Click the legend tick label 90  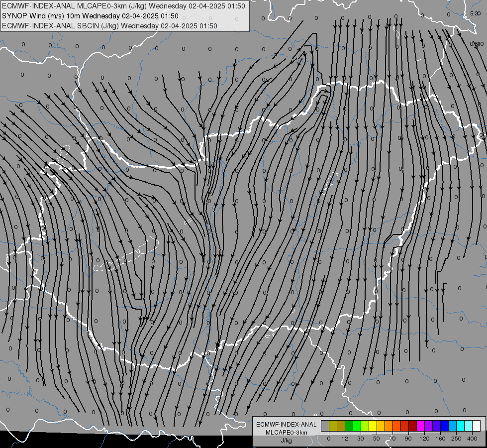[x=408, y=439]
